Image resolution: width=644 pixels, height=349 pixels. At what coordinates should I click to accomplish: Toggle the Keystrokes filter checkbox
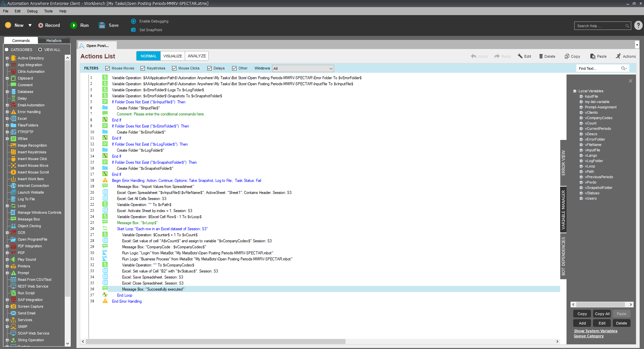coord(143,68)
